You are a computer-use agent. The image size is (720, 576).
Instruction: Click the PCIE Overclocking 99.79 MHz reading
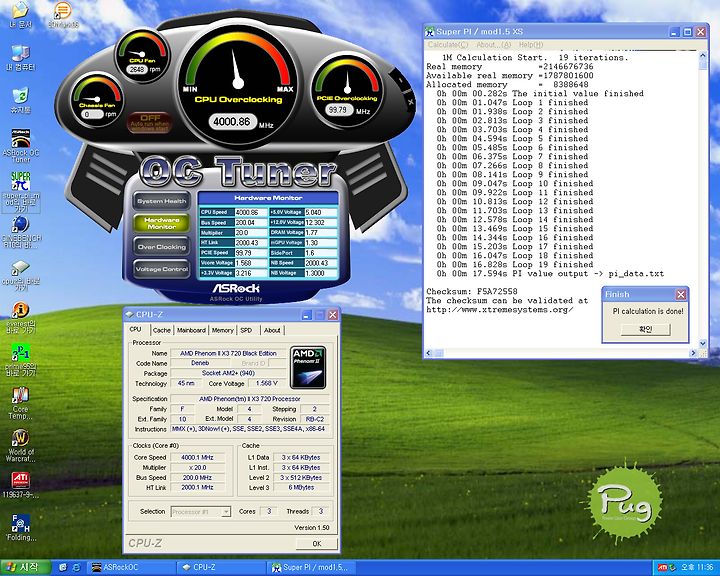(x=338, y=110)
